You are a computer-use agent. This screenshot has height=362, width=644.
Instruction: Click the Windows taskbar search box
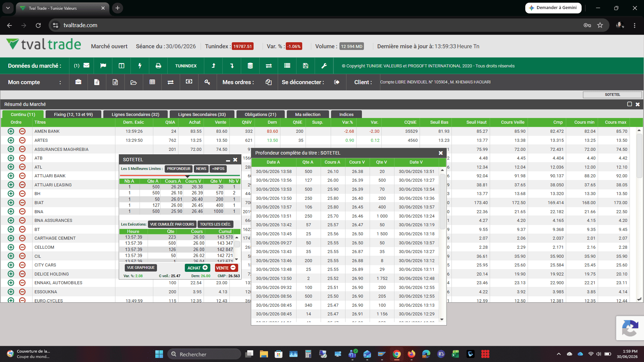[204, 354]
